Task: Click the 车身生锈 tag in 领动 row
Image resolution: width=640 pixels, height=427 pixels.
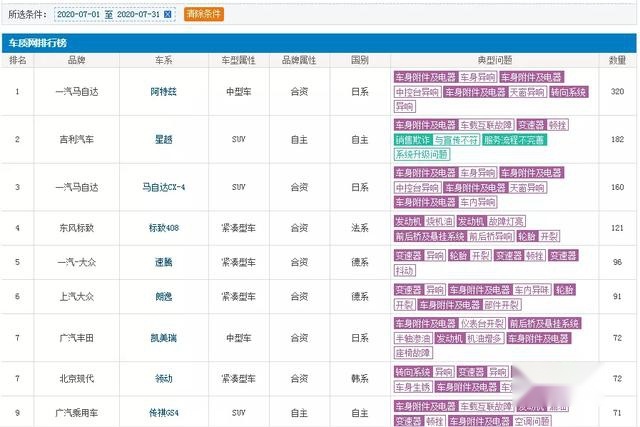Action: (413, 387)
